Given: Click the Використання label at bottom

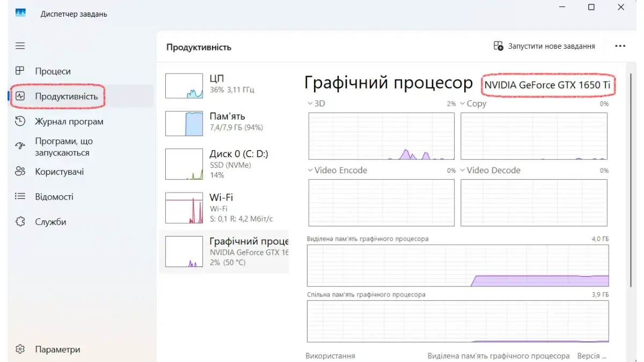Looking at the screenshot, I should pyautogui.click(x=330, y=356).
